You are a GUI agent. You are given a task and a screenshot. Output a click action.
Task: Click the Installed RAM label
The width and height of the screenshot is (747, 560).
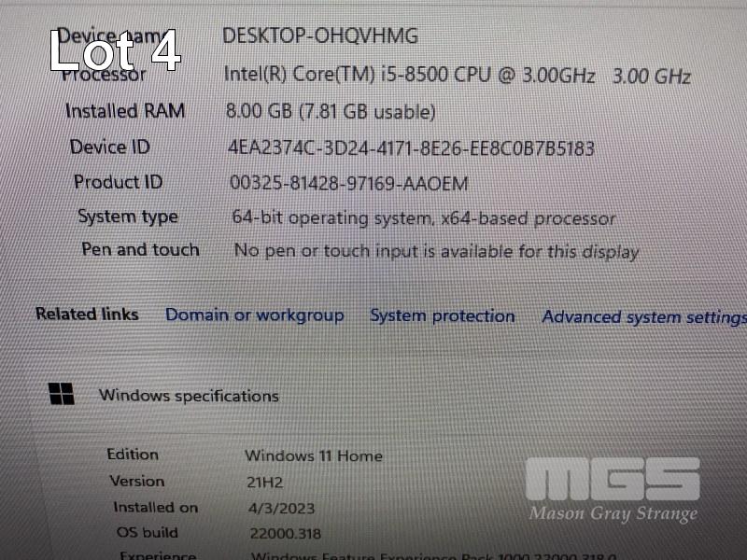point(125,111)
